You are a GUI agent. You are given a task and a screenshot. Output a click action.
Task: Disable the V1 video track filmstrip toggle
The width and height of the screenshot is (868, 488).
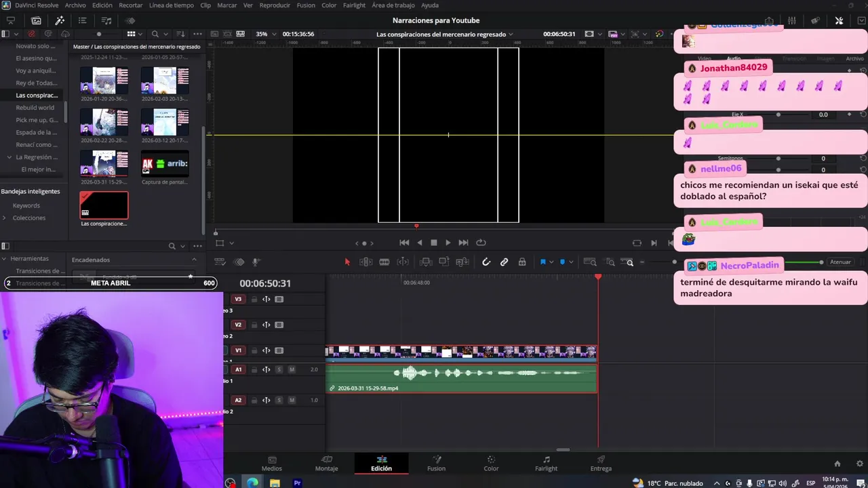pyautogui.click(x=279, y=350)
